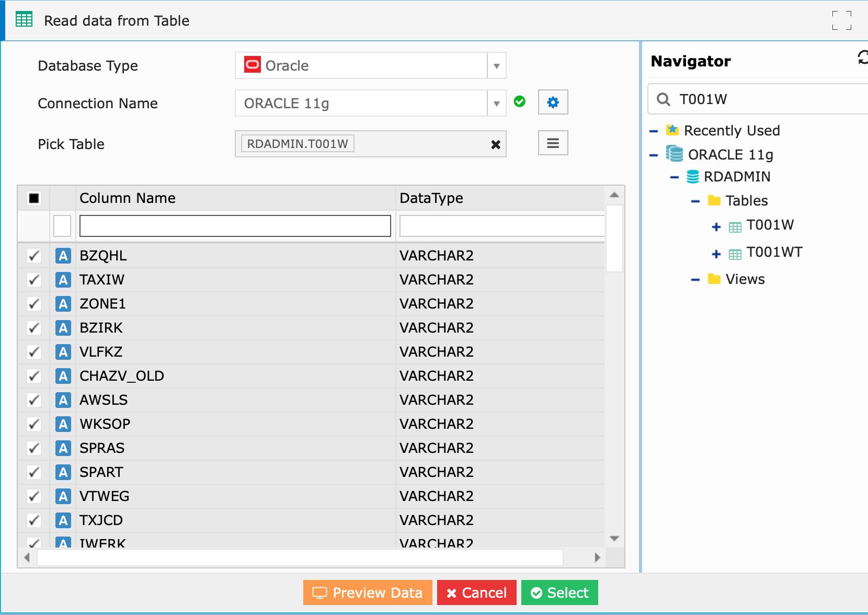
Task: Click the green connection status checkmark
Action: [519, 102]
